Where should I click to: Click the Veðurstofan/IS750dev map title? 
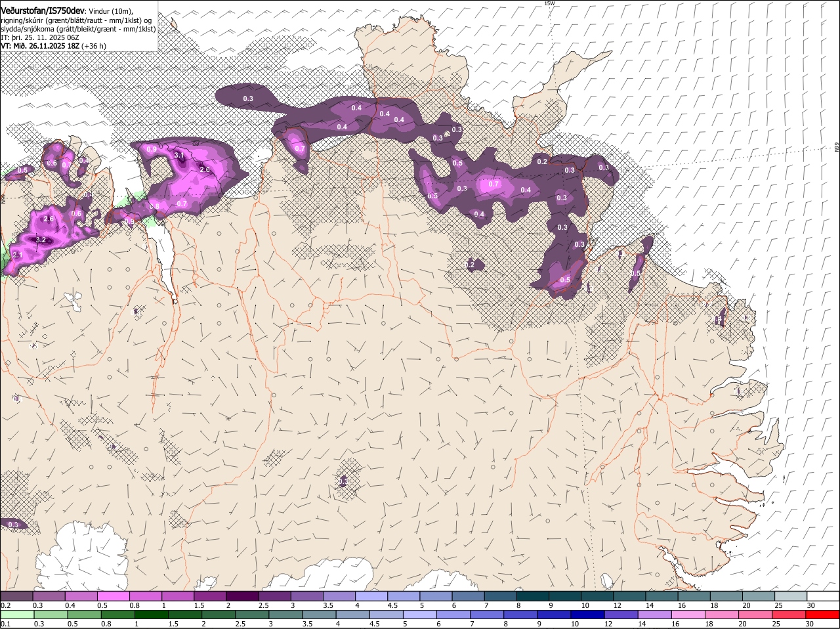coord(43,11)
